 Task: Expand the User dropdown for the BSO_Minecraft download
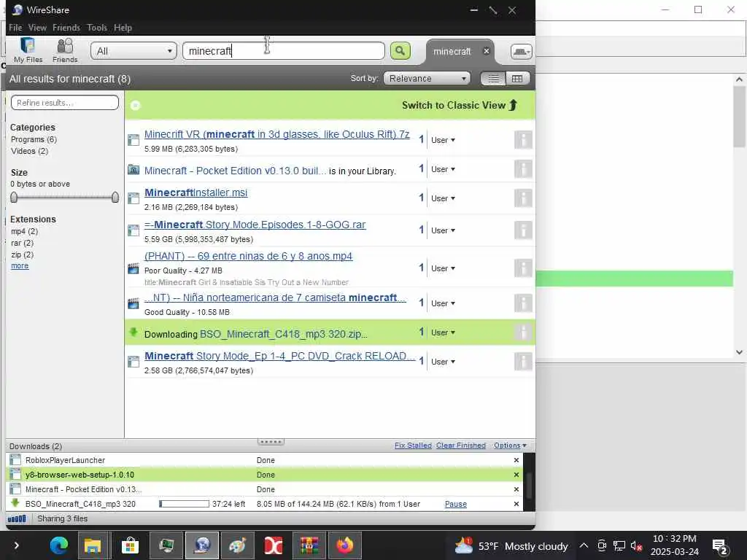click(443, 332)
